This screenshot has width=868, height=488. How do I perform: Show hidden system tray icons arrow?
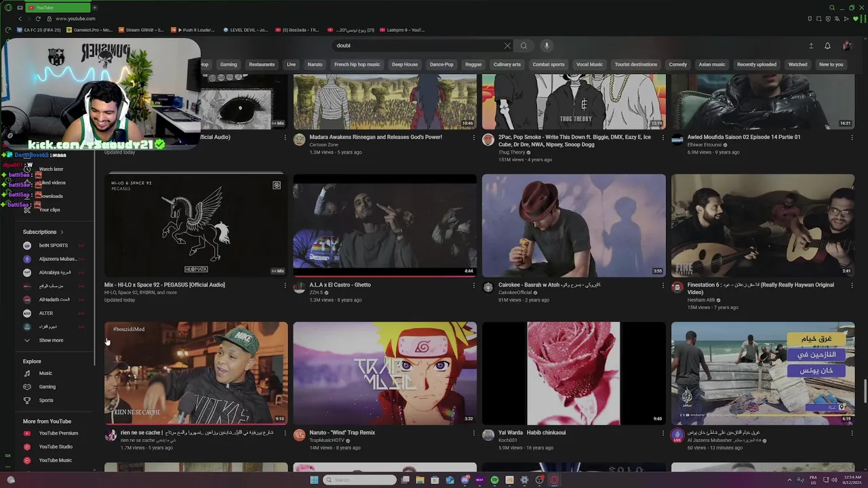790,480
